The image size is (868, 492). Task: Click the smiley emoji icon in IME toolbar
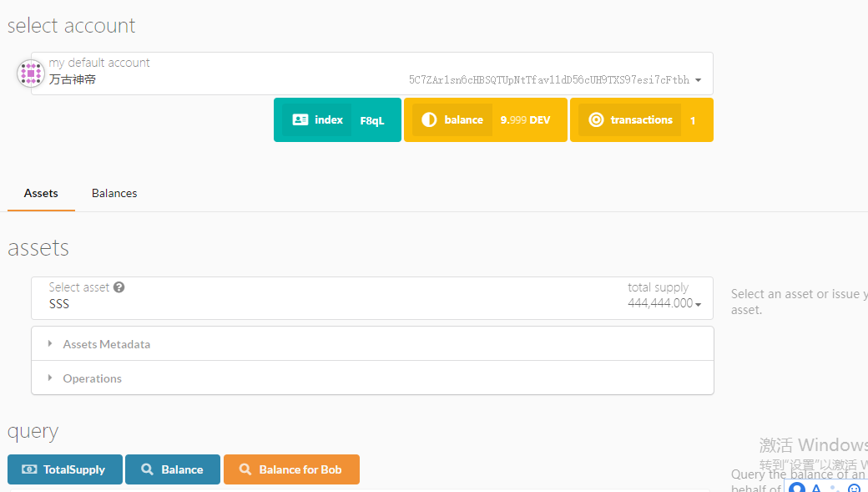coord(854,489)
